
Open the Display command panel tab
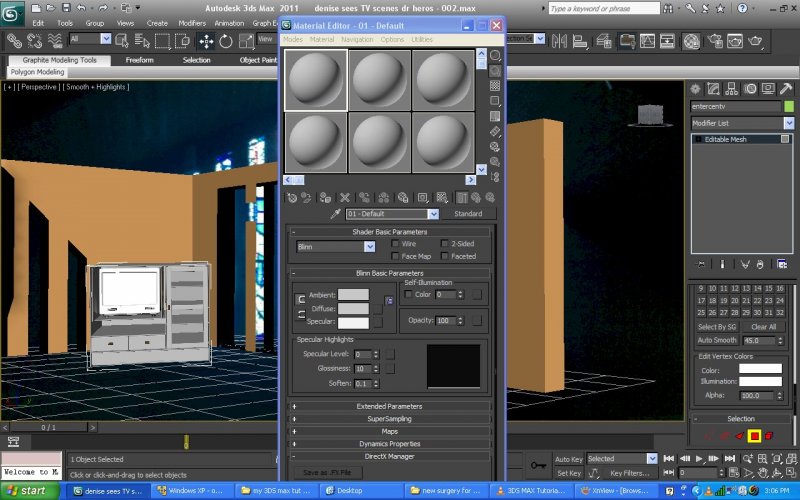[768, 89]
